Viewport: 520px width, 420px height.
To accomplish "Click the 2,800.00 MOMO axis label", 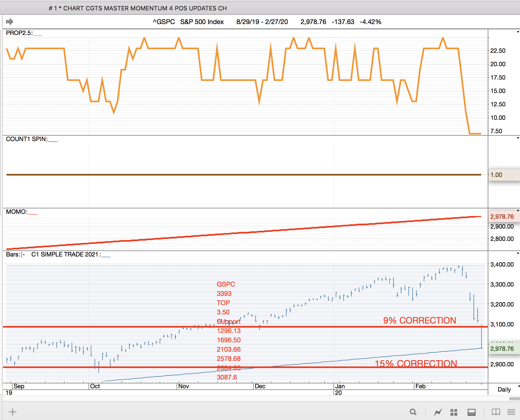I will [x=502, y=239].
